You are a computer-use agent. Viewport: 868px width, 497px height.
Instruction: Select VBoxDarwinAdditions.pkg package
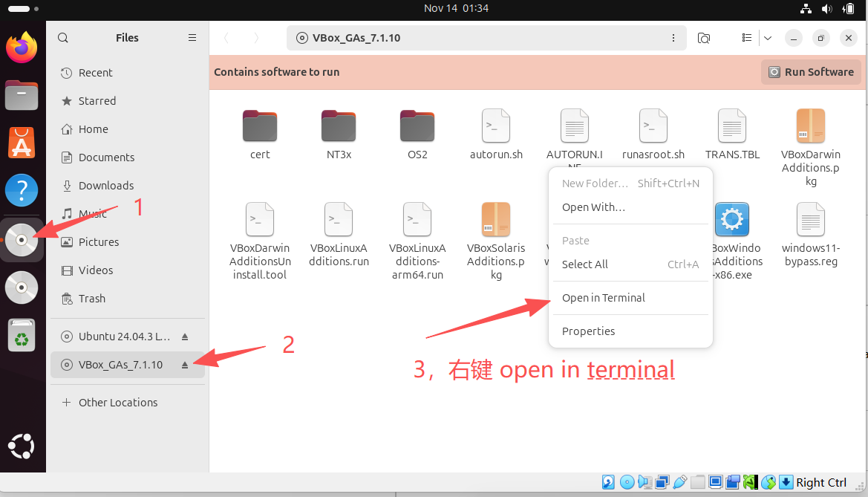point(811,147)
